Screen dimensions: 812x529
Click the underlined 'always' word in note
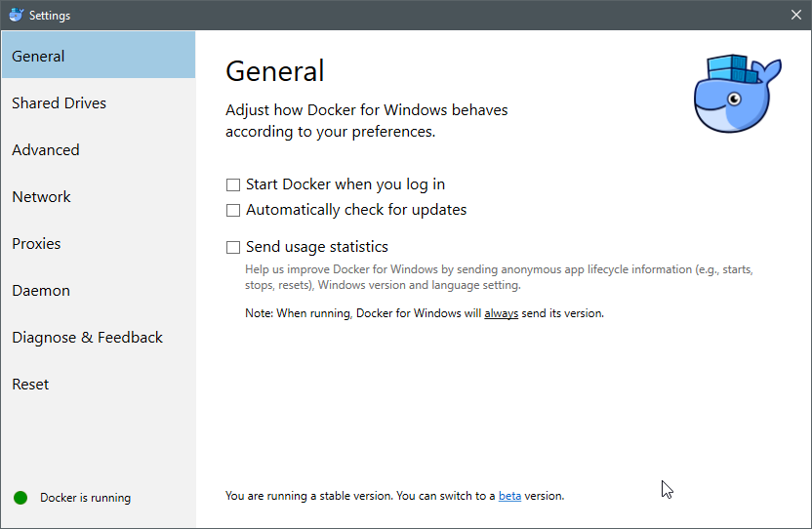point(502,313)
